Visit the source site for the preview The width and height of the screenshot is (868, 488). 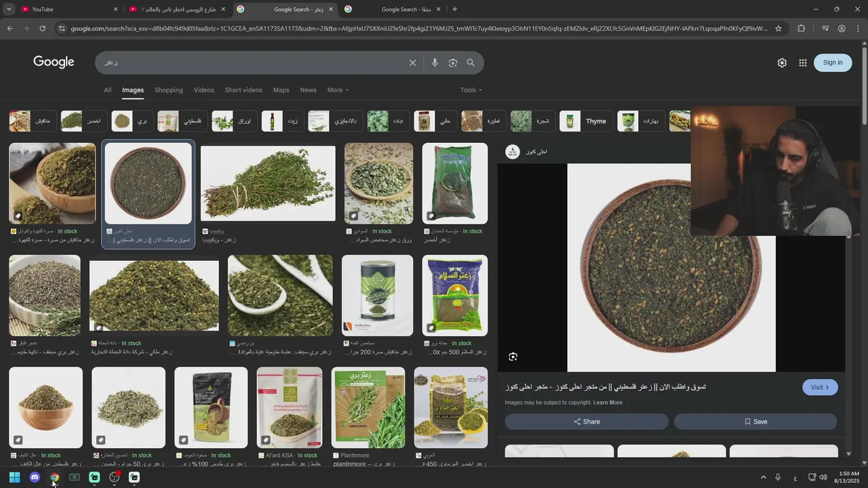(x=820, y=387)
